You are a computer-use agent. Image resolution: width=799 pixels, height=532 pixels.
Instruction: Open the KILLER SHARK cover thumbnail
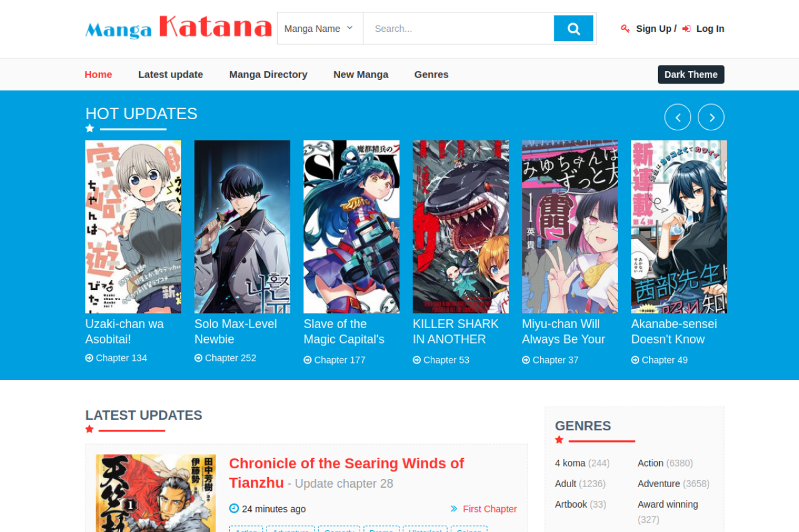pyautogui.click(x=460, y=226)
